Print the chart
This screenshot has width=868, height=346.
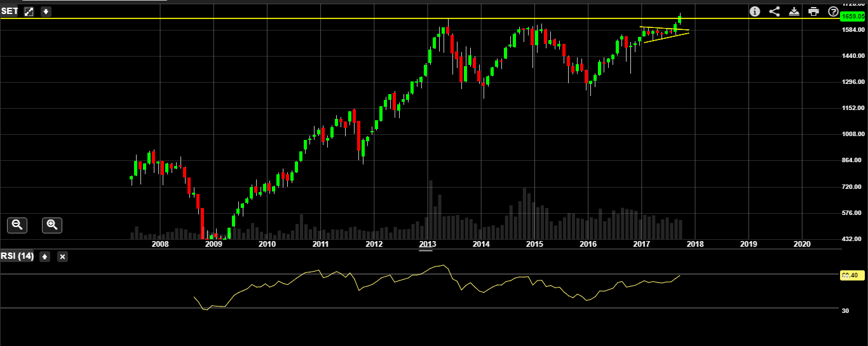tap(813, 11)
